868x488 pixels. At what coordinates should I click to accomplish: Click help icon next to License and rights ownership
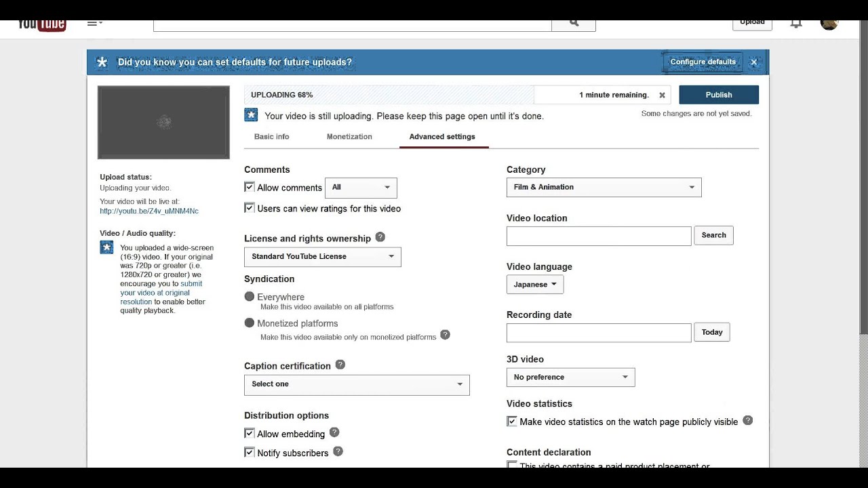point(380,237)
